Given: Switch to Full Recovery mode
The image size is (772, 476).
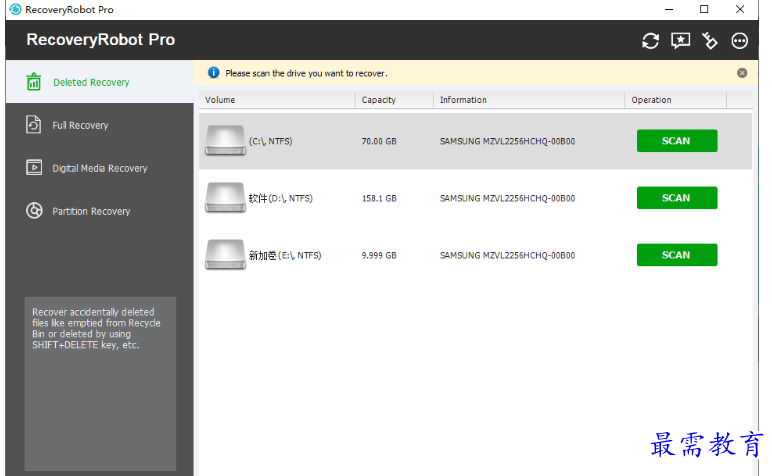Looking at the screenshot, I should tap(99, 125).
